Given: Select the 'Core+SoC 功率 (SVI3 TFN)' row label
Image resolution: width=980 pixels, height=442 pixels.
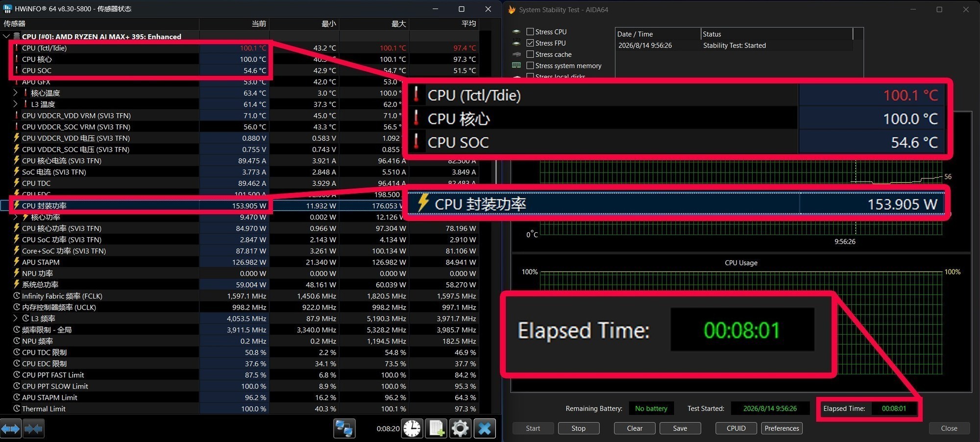Looking at the screenshot, I should pos(64,251).
